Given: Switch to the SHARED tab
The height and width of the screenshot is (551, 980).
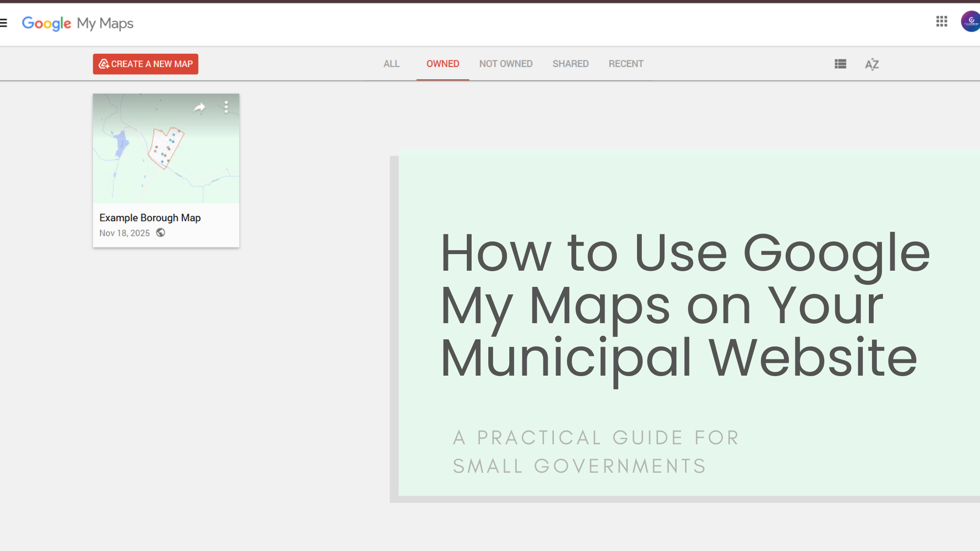Looking at the screenshot, I should tap(570, 63).
